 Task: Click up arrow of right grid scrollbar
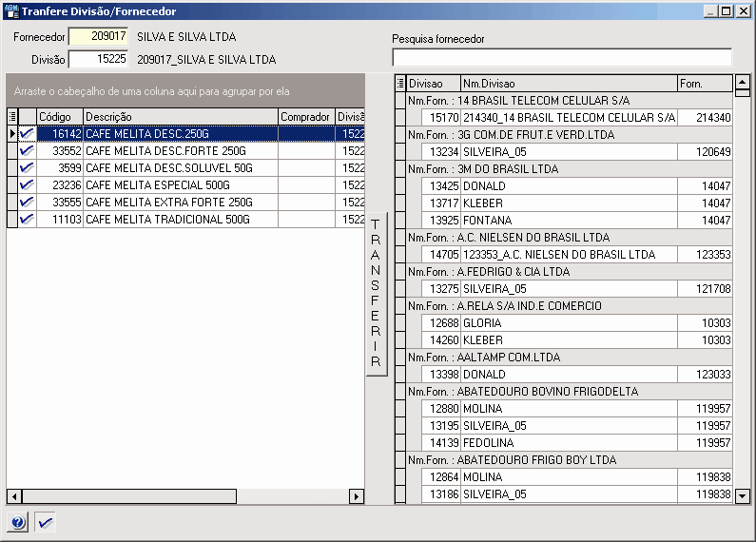coord(743,82)
